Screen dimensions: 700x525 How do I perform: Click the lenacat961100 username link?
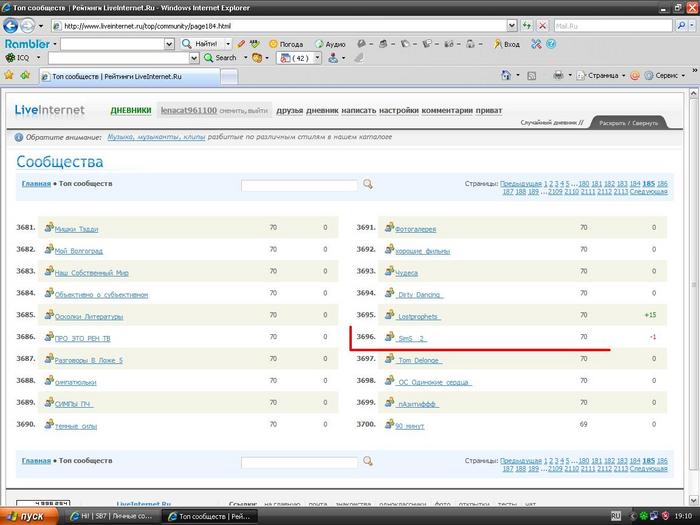[x=188, y=110]
